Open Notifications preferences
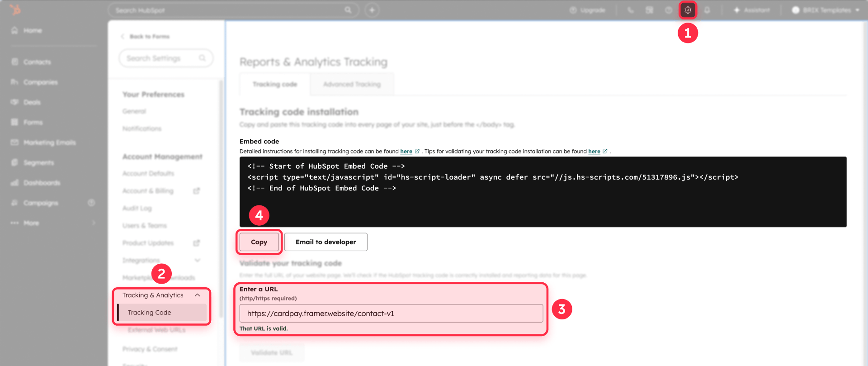This screenshot has height=366, width=868. [142, 128]
